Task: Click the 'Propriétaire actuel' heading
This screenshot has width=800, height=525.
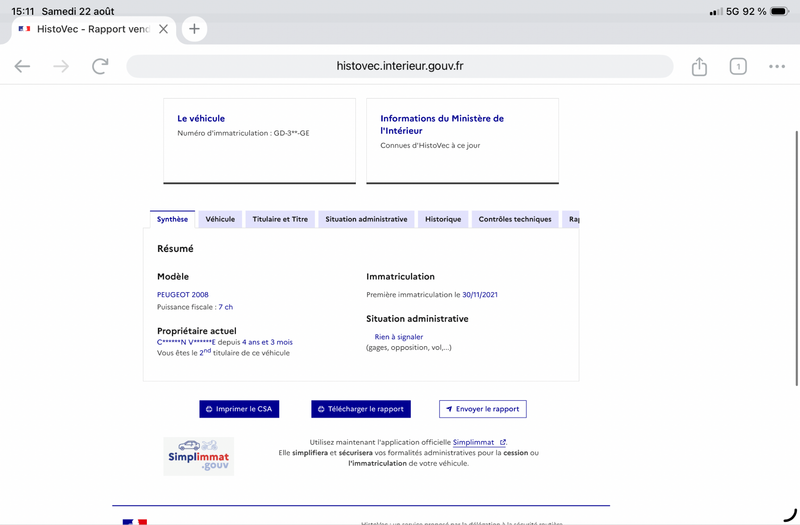Action: tap(196, 331)
